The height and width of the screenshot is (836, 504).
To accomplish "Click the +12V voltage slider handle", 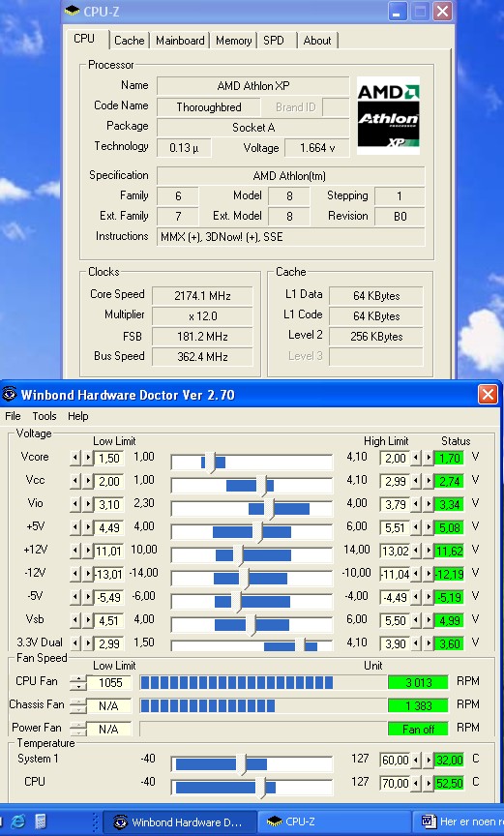I will point(238,555).
